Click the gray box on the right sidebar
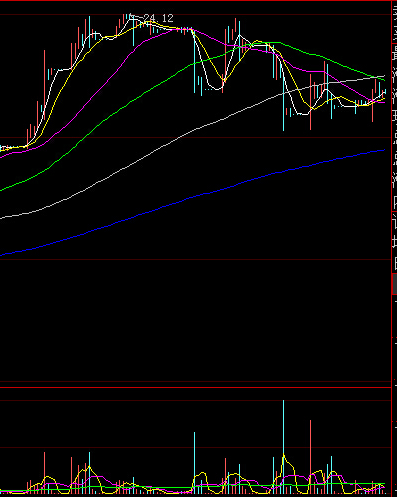The height and width of the screenshot is (499, 397). (x=394, y=284)
